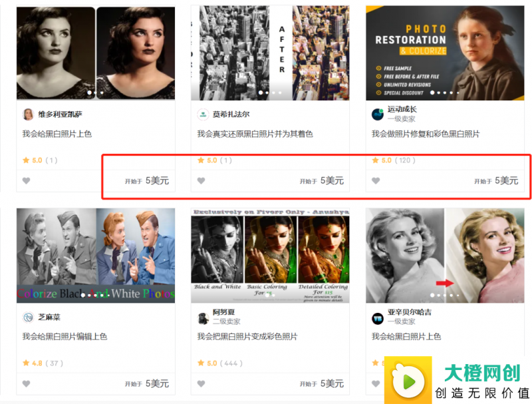Favorite the 运动成长 gig with heart icon
This screenshot has height=404, width=532.
pos(376,180)
